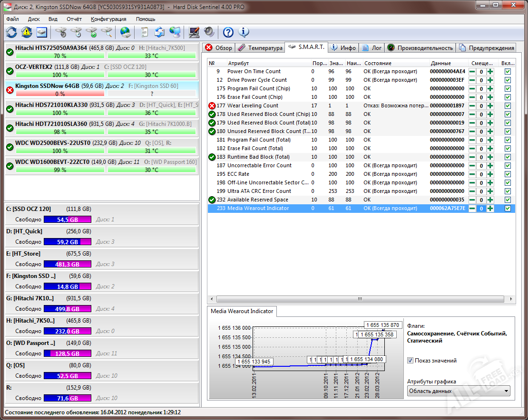Toggle the Wear Leveling Count row checkbox
The height and width of the screenshot is (420, 528).
coord(508,106)
